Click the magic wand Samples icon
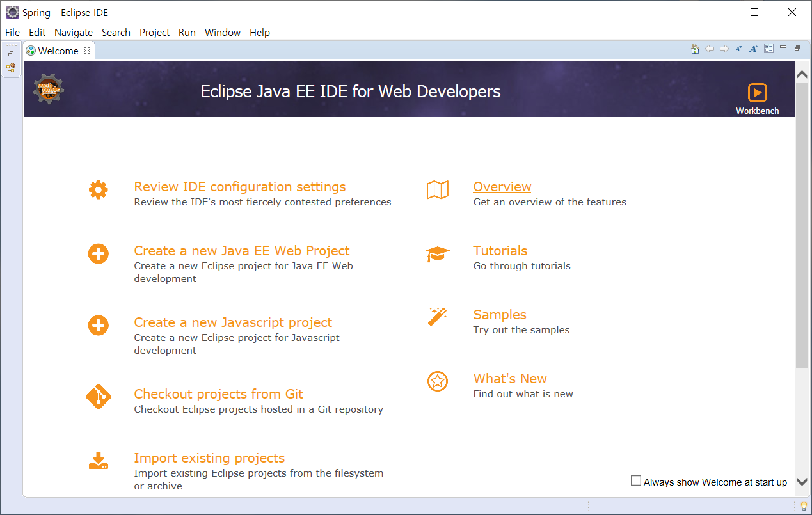Viewport: 812px width, 515px height. (x=438, y=317)
